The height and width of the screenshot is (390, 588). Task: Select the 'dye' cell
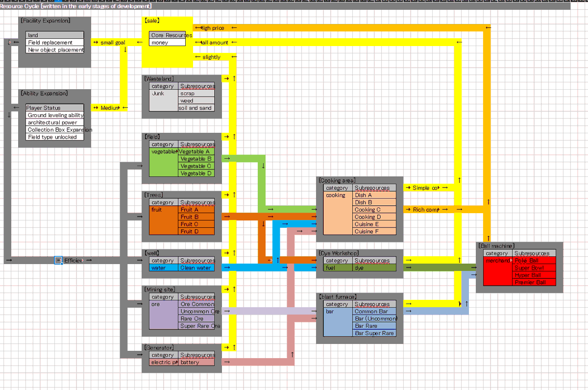(374, 268)
